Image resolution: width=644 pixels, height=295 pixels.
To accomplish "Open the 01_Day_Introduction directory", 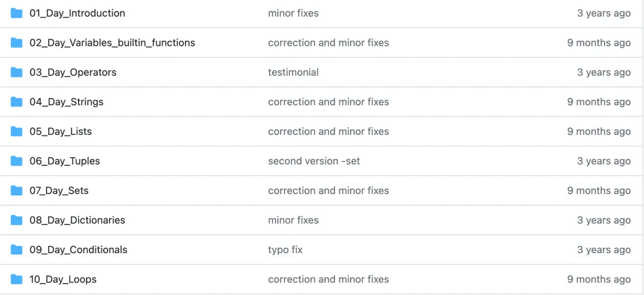I will coord(77,13).
